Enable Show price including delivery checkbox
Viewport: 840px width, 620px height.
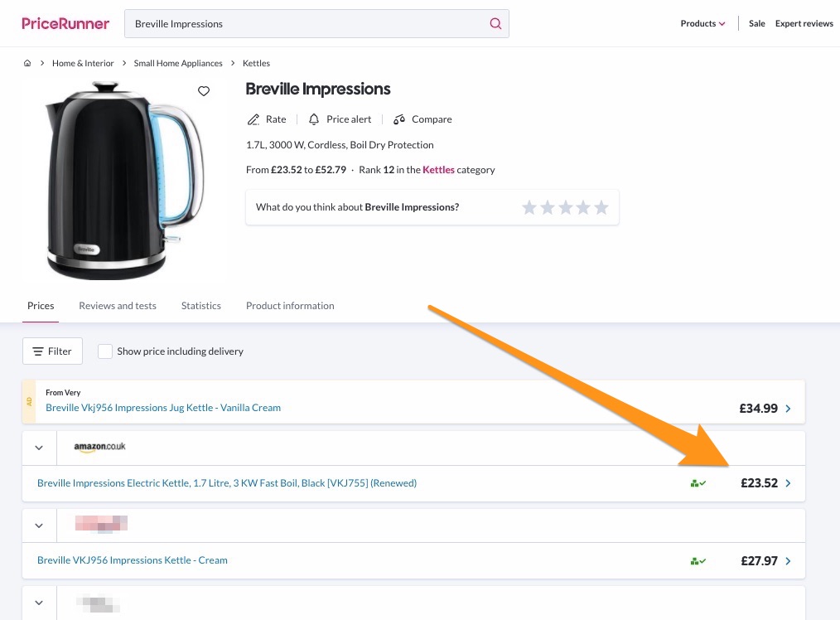[x=105, y=351]
